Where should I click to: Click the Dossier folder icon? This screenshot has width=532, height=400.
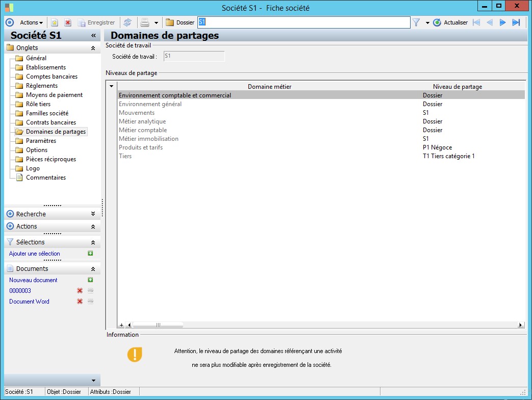point(170,22)
